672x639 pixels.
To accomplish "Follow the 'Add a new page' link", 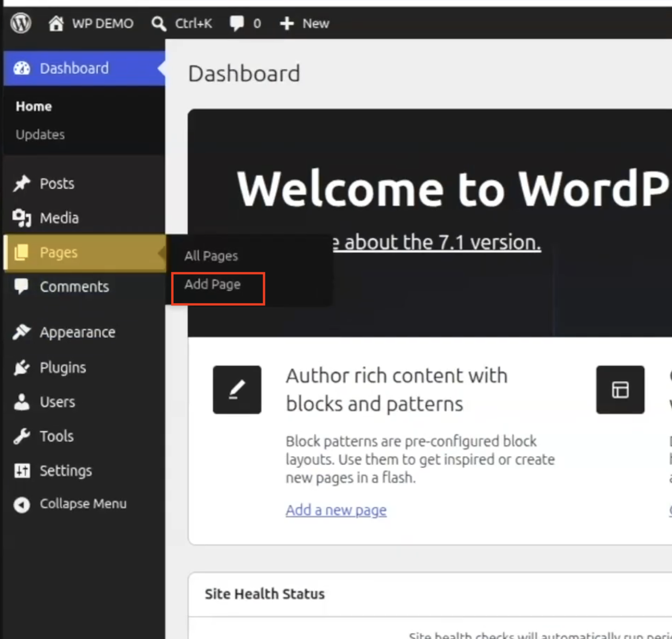I will point(336,510).
